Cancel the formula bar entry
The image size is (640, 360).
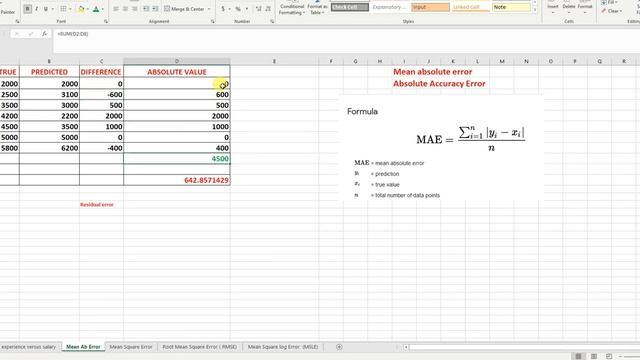(x=17, y=34)
